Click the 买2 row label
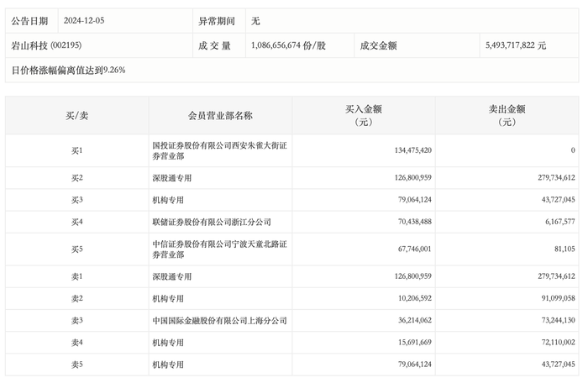Screen dimensions: 588x383 coord(77,178)
